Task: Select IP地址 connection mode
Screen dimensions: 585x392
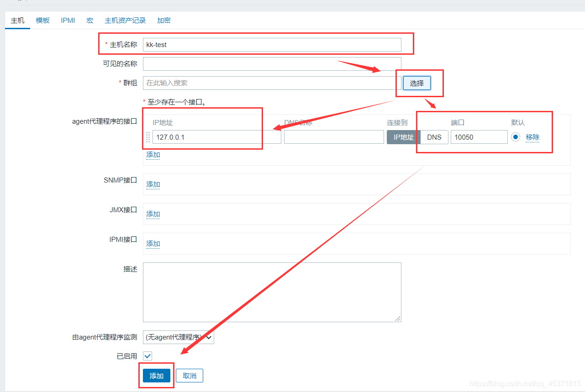Action: point(404,137)
